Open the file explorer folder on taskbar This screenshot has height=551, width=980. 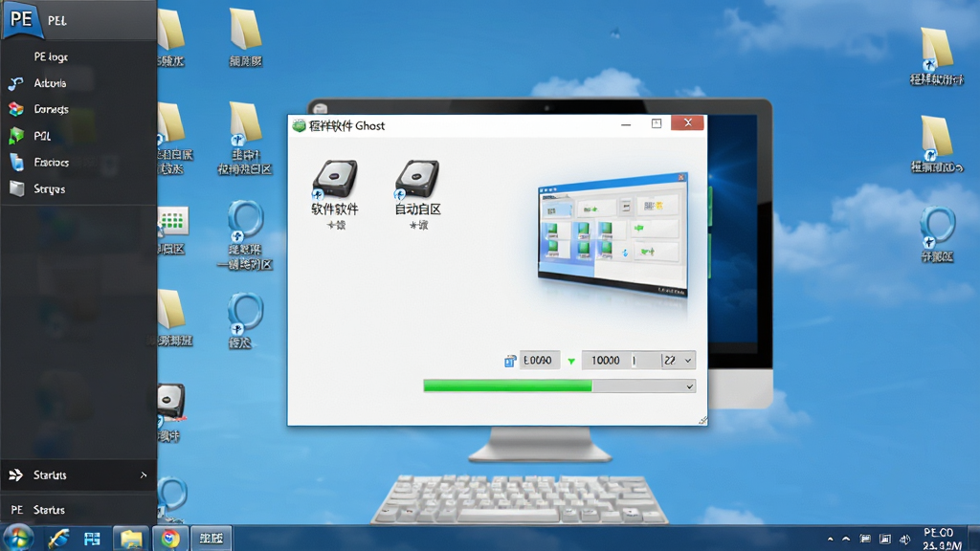131,539
